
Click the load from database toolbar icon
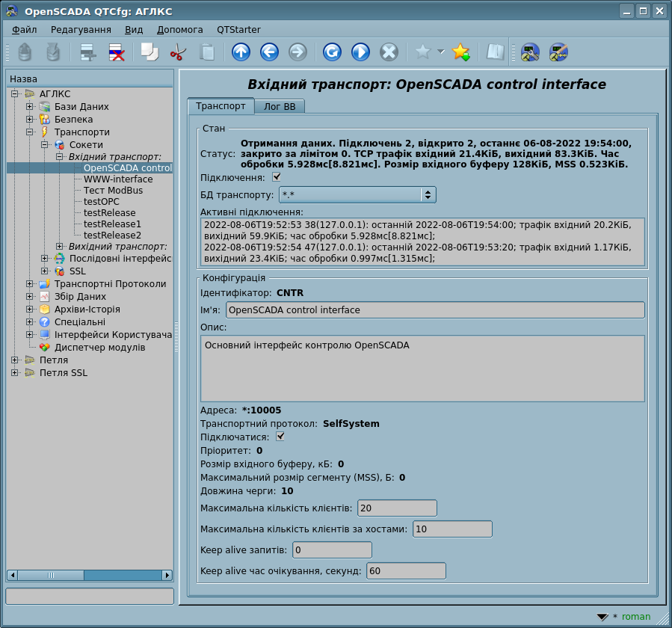coord(25,52)
